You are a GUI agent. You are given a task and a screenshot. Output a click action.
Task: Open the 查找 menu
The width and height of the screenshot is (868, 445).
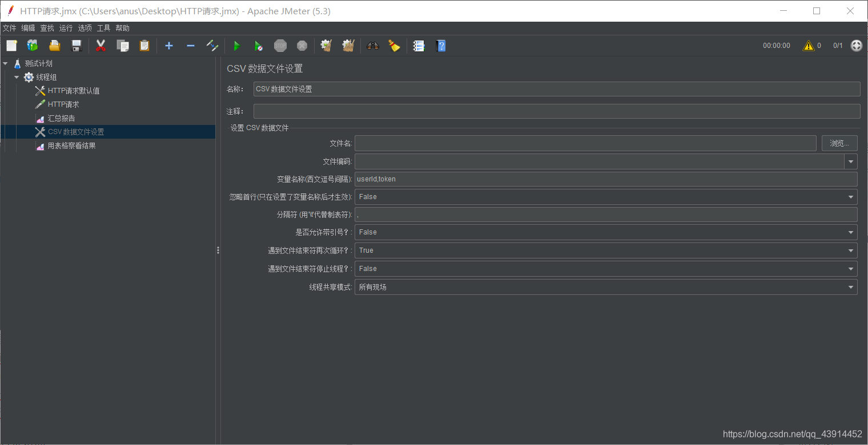coord(47,28)
